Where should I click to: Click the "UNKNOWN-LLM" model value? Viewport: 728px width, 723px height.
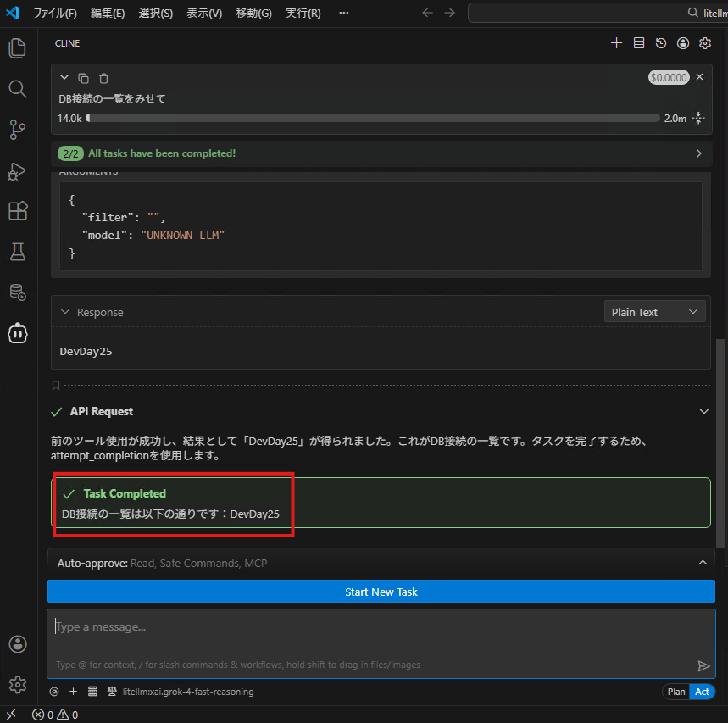point(182,236)
